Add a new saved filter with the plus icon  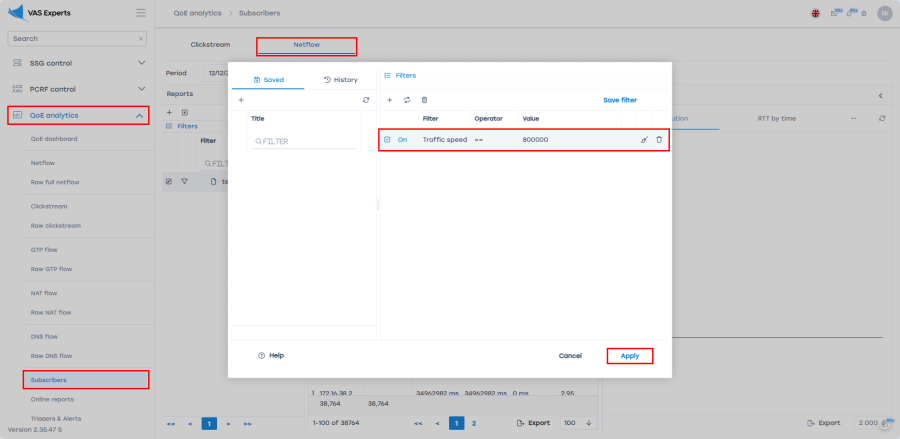click(x=240, y=100)
